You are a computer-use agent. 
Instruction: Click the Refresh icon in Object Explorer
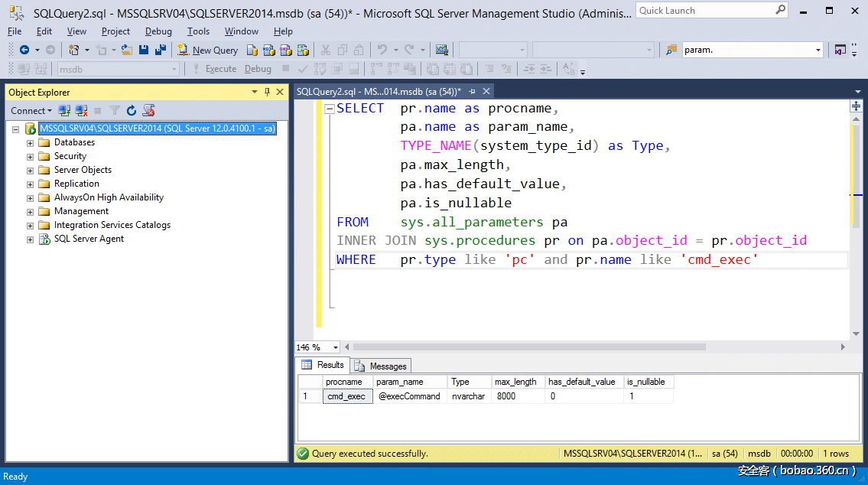132,111
